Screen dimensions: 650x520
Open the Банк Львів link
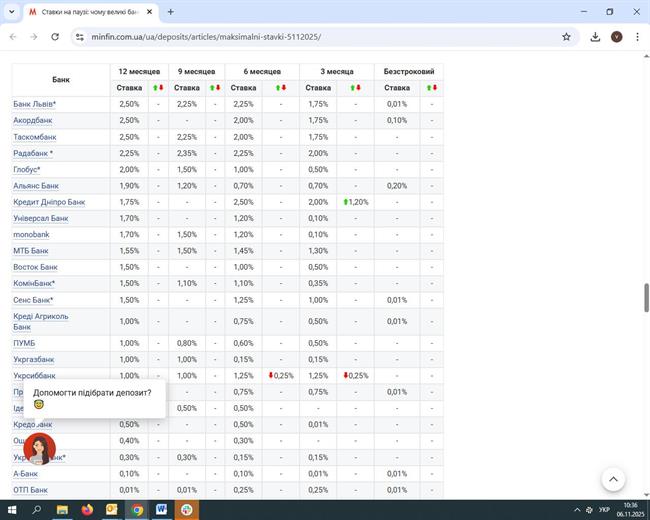pos(34,104)
